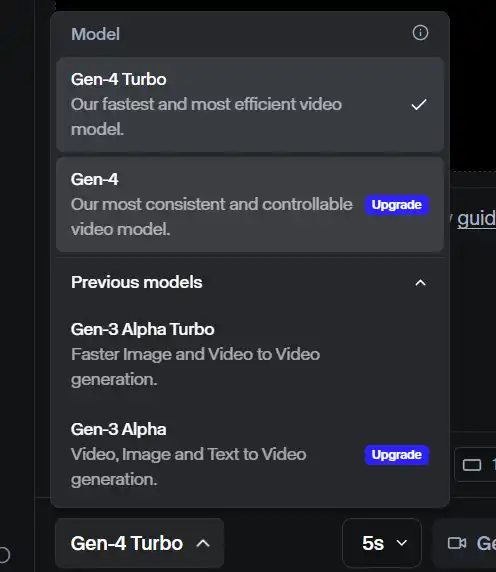Click the model info icon

tap(420, 33)
